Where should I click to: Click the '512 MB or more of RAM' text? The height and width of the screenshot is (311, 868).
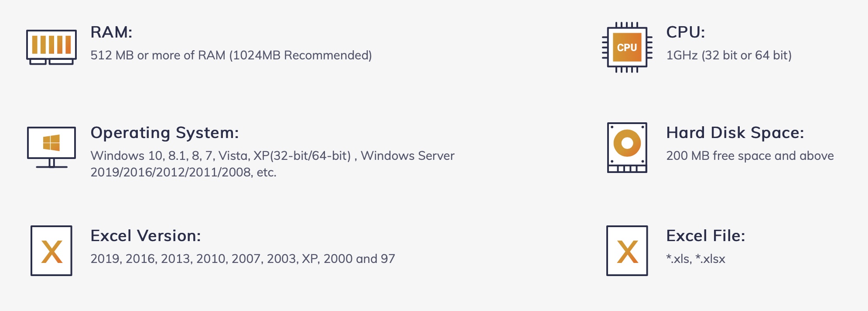[158, 55]
